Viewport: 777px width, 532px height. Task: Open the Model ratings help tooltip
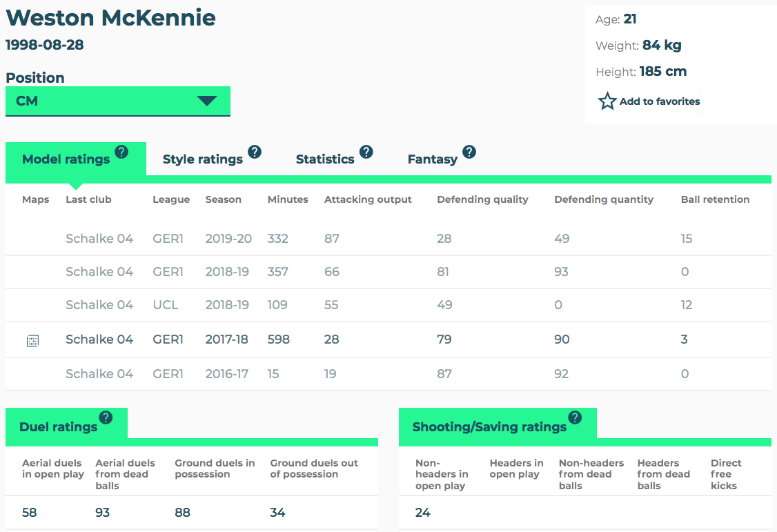(121, 150)
